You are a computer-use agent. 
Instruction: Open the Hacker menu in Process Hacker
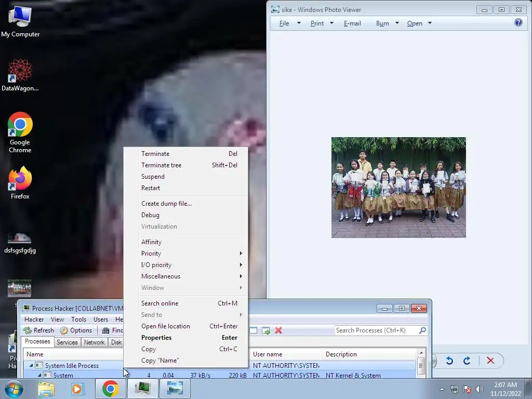[34, 320]
